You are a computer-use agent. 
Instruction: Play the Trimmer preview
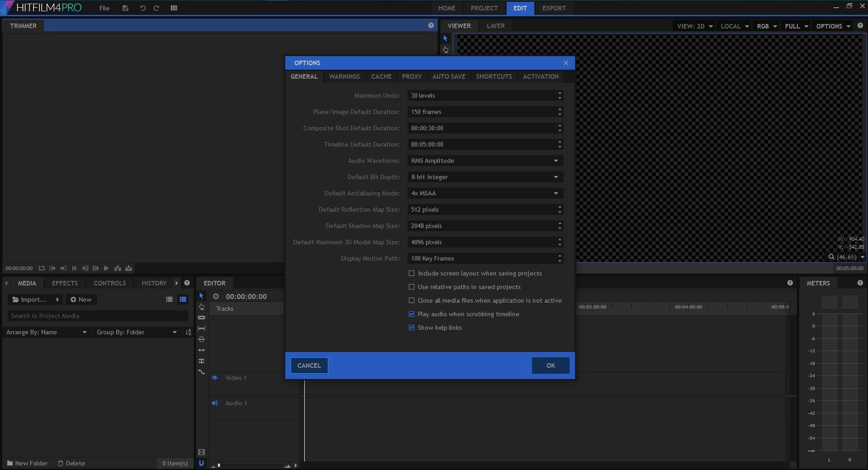tap(106, 268)
